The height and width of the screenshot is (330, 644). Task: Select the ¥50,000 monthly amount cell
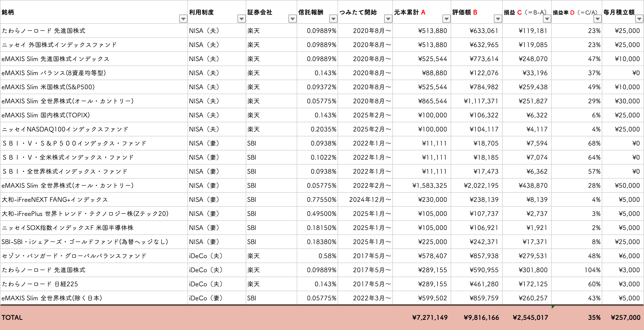623,185
